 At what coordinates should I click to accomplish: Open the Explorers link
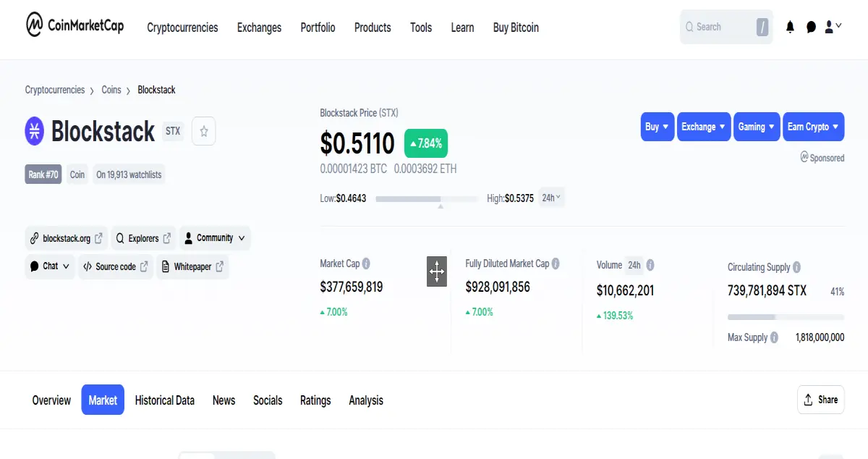tap(143, 237)
